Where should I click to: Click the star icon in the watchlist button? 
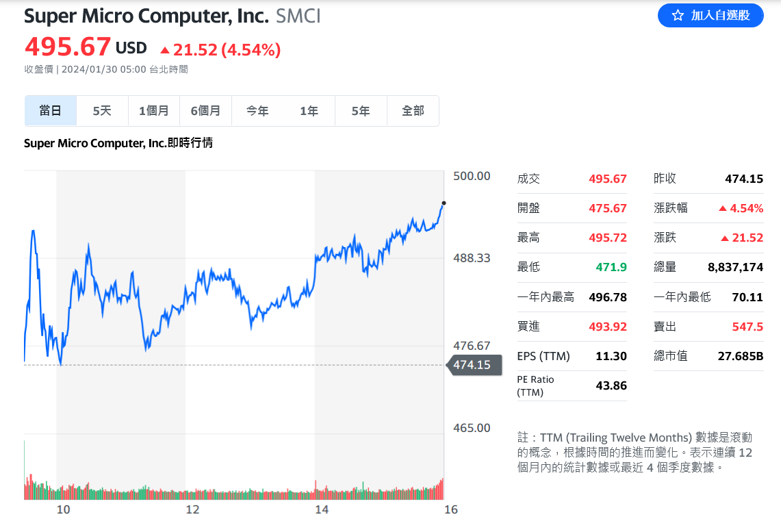[x=678, y=15]
